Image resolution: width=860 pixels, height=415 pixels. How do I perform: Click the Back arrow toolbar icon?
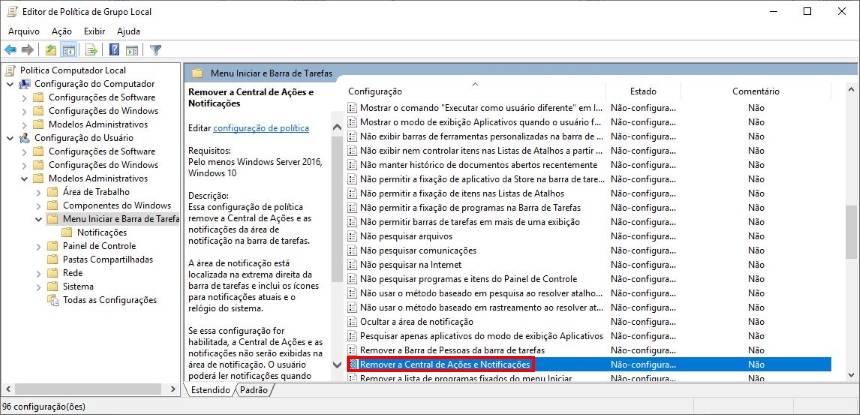pos(10,50)
